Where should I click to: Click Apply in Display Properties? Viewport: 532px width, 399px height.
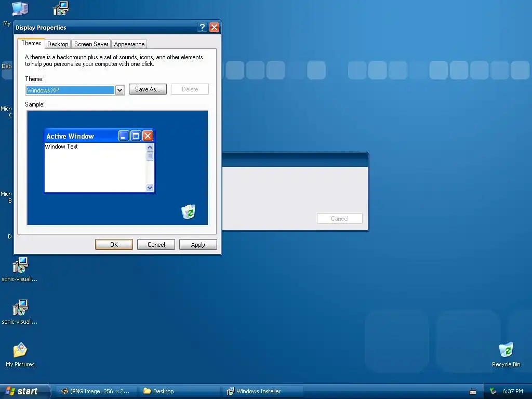click(x=198, y=245)
